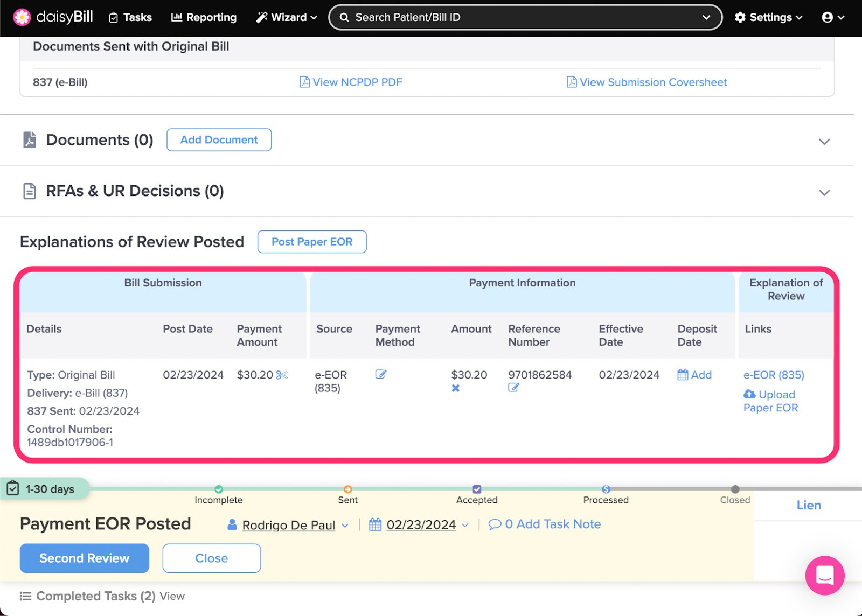
Task: Click the Accepted status marker
Action: pos(477,489)
